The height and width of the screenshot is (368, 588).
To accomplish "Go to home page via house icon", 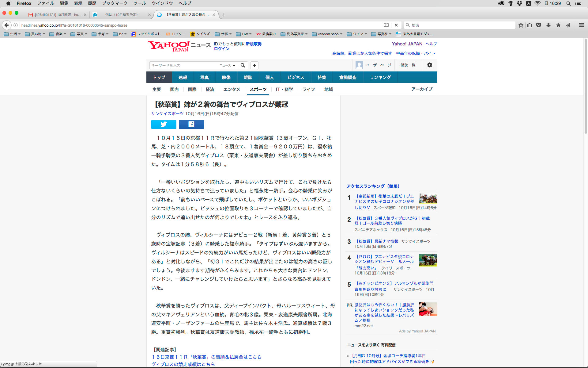I will (558, 25).
